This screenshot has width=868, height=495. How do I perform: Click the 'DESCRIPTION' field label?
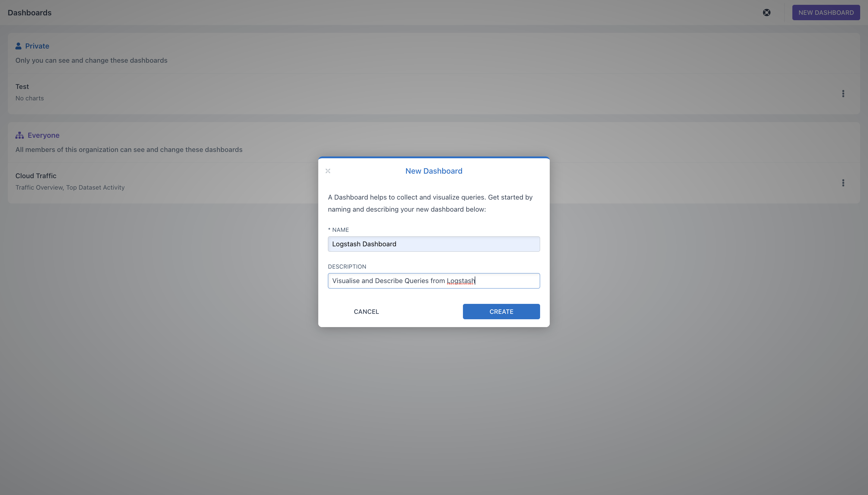[x=347, y=266]
